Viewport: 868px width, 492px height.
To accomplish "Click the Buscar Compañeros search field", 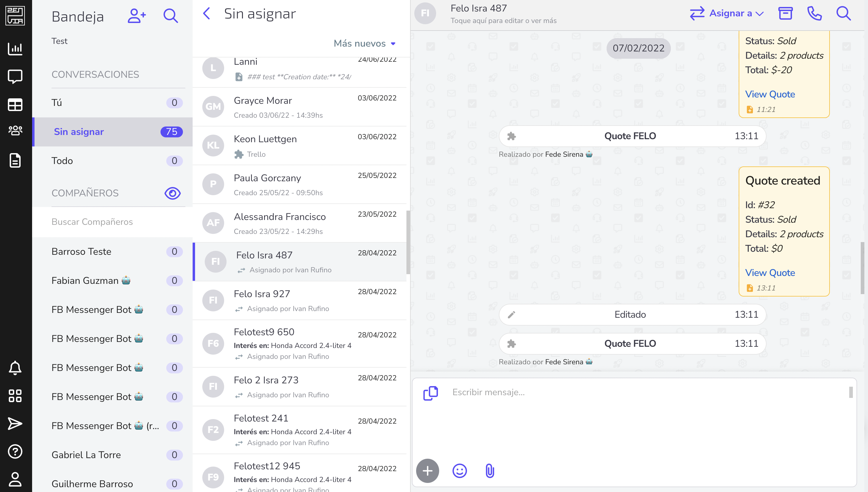I will 112,222.
